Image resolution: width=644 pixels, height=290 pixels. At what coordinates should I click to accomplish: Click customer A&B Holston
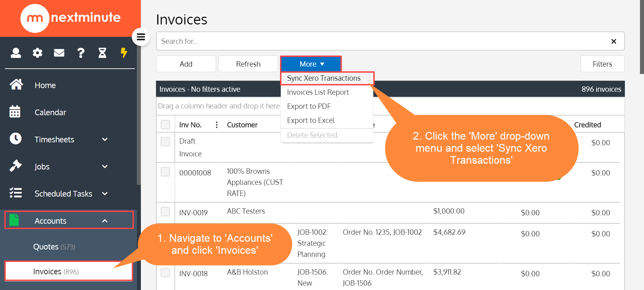[x=248, y=272]
